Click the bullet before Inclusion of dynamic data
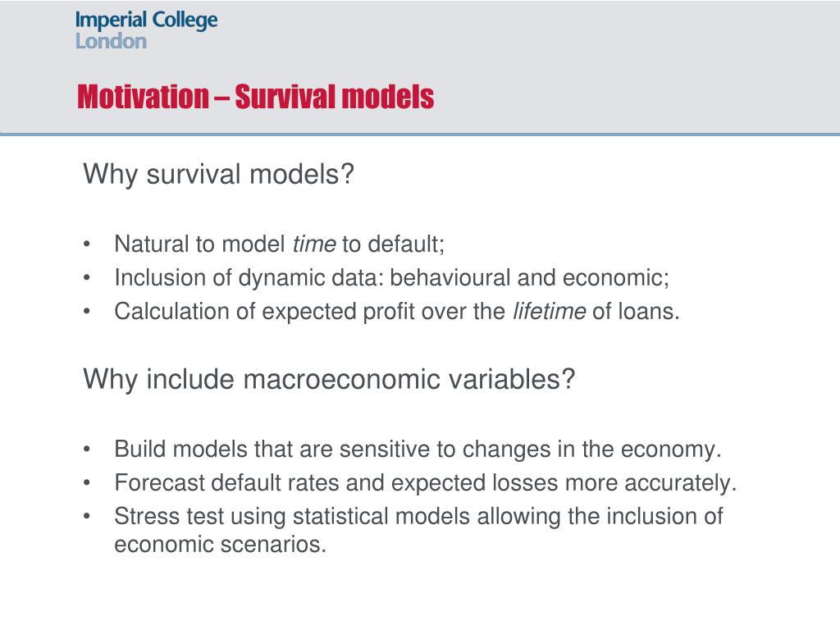840x630 pixels. 87,278
